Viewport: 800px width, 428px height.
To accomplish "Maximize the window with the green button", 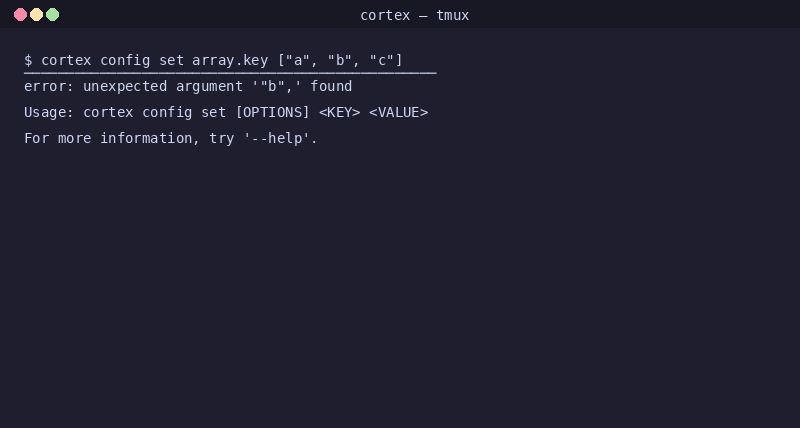I will (x=53, y=15).
